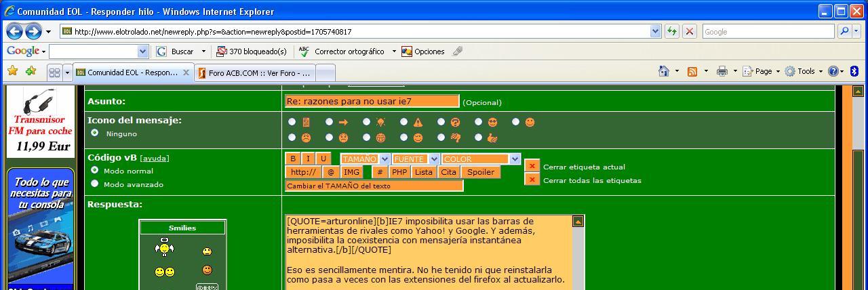This screenshot has width=868, height=290.
Task: Switch to Foro ACB.COM tab
Action: (x=254, y=72)
